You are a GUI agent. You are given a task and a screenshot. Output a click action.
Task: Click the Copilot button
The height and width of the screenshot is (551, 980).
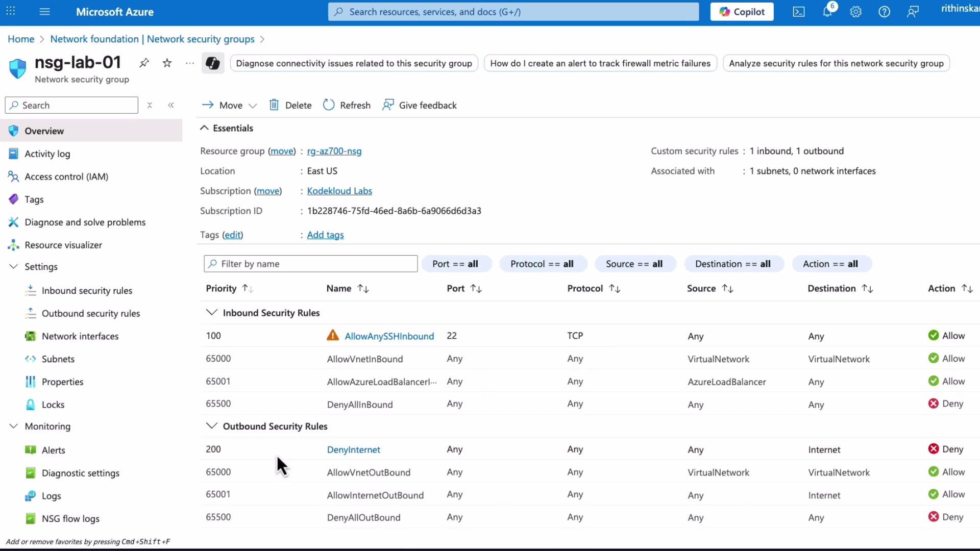[742, 12]
